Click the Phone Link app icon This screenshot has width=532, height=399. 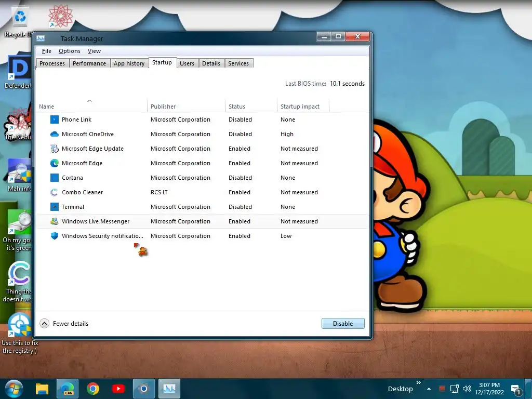tap(54, 119)
